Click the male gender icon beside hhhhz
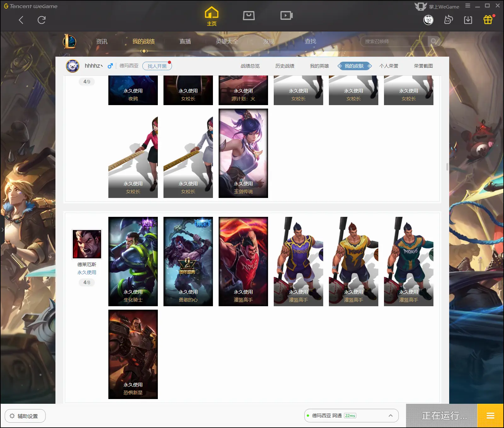 110,66
